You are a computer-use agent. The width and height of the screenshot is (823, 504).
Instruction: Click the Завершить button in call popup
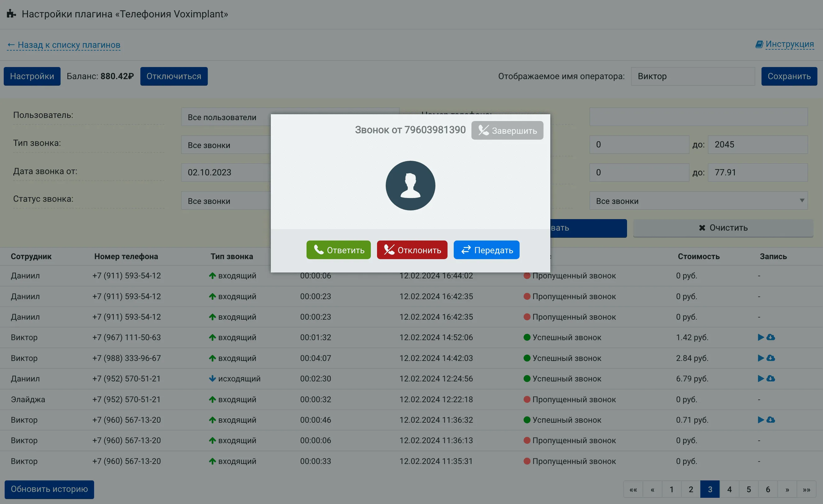coord(507,130)
